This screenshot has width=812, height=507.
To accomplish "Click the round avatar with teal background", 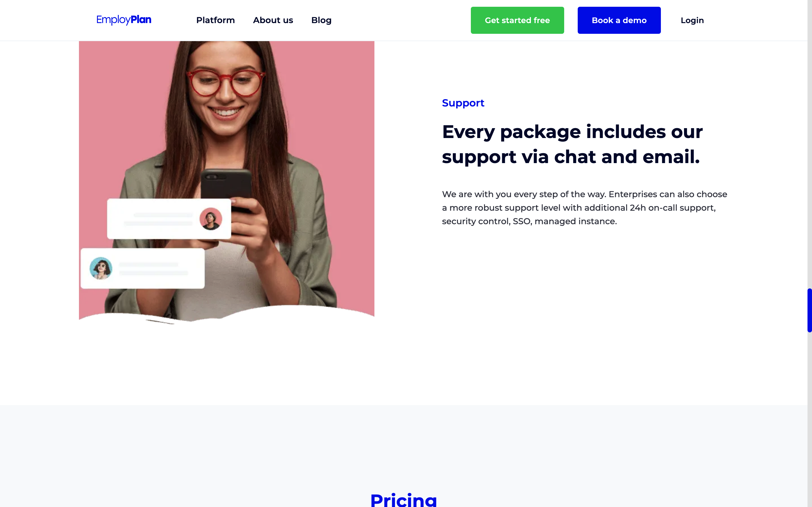I will [x=101, y=268].
